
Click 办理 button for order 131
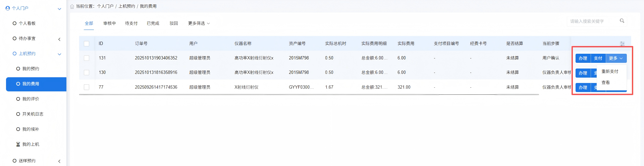pyautogui.click(x=583, y=58)
